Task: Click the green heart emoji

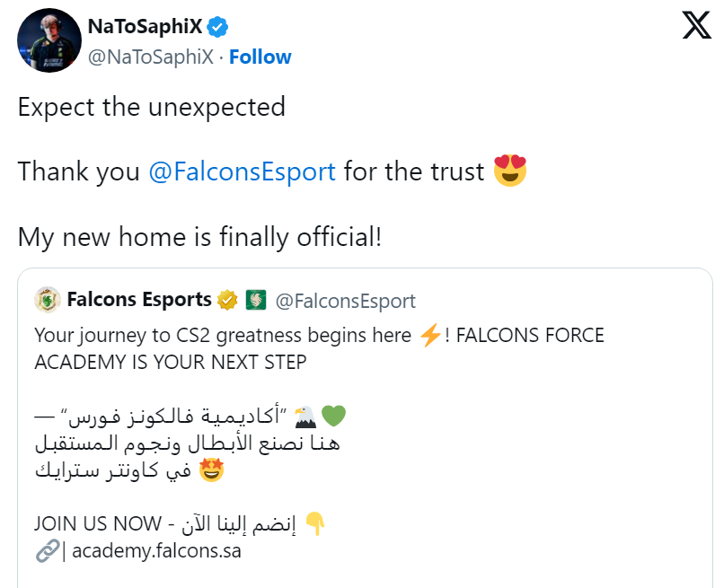Action: (333, 415)
